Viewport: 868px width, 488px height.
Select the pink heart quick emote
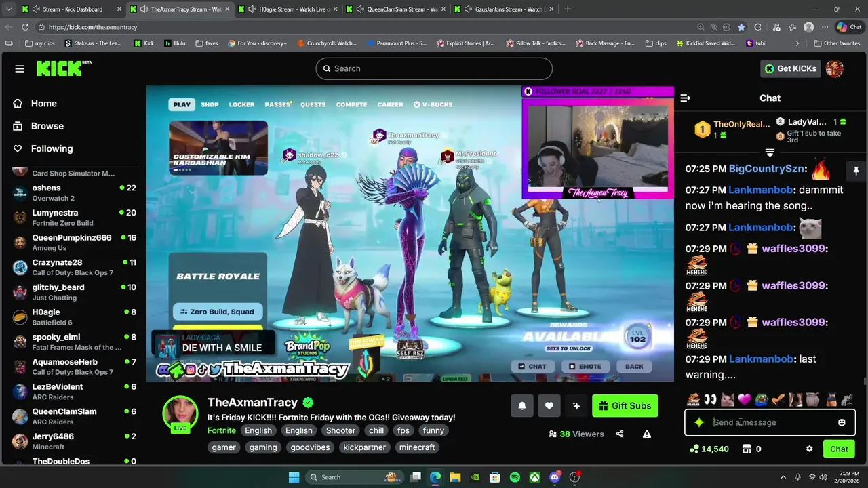click(745, 400)
